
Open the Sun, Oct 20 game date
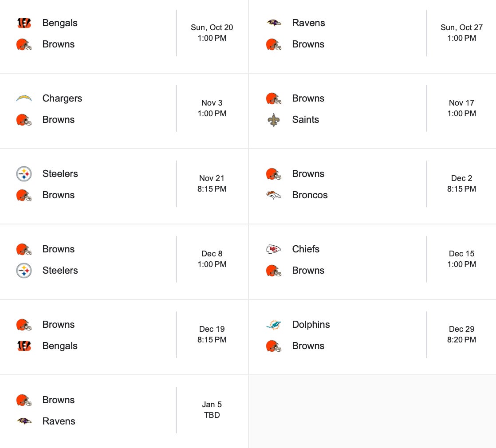[212, 28]
